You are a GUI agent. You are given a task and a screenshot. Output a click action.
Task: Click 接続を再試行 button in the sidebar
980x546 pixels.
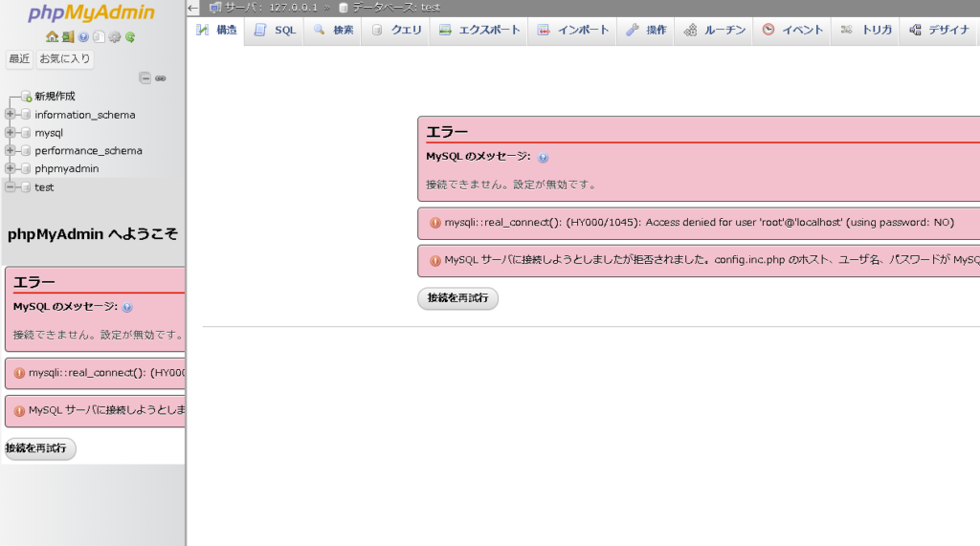pyautogui.click(x=38, y=448)
